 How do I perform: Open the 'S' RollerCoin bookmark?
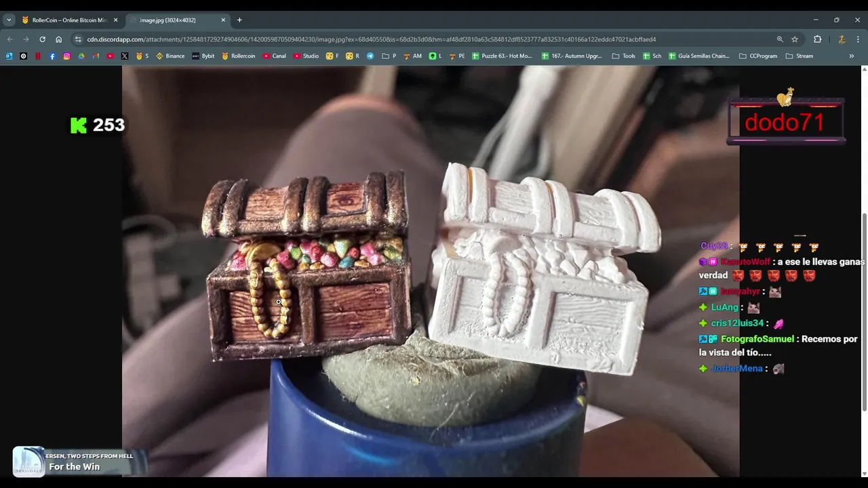142,56
